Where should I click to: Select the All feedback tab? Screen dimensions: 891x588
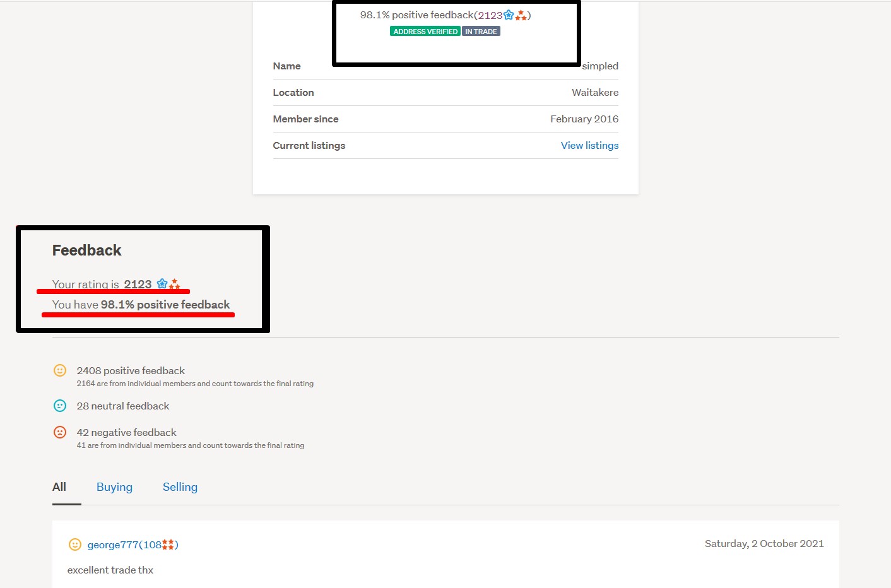(x=59, y=487)
